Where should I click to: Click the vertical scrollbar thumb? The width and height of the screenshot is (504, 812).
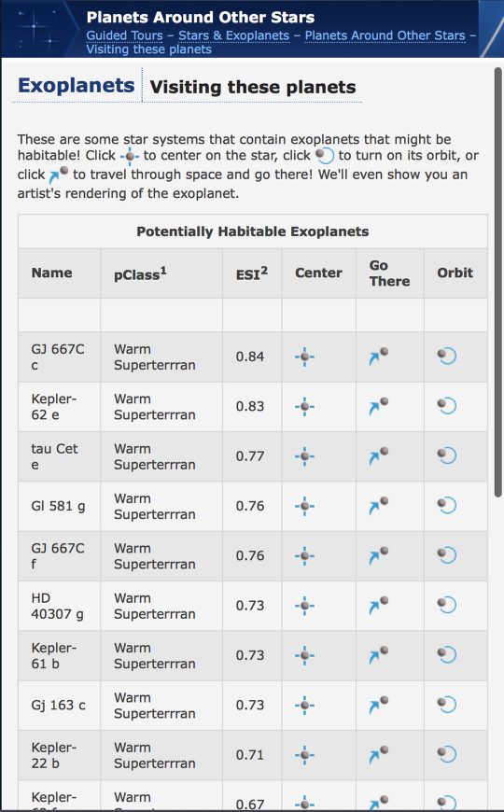498,282
